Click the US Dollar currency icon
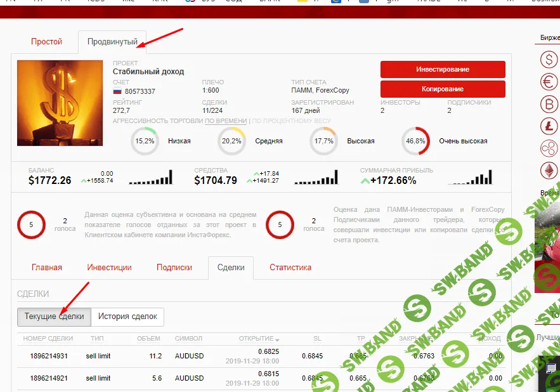560x392 pixels. click(x=549, y=60)
